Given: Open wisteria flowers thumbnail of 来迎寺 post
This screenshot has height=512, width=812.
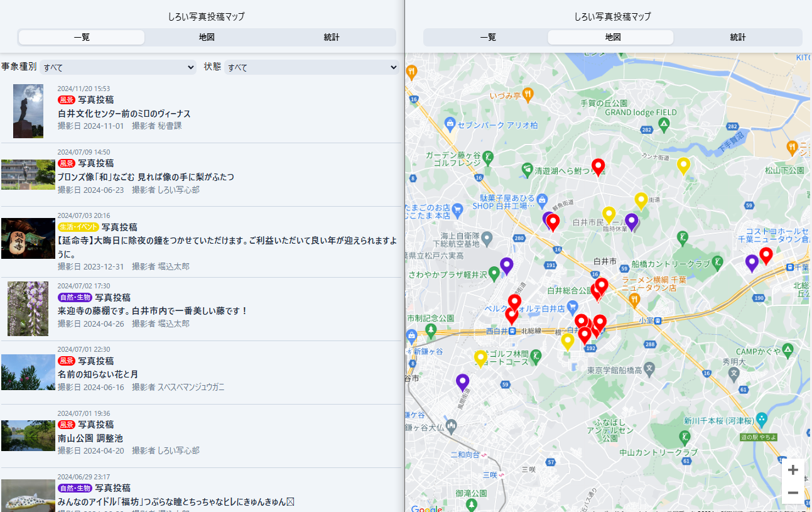Looking at the screenshot, I should coord(28,308).
